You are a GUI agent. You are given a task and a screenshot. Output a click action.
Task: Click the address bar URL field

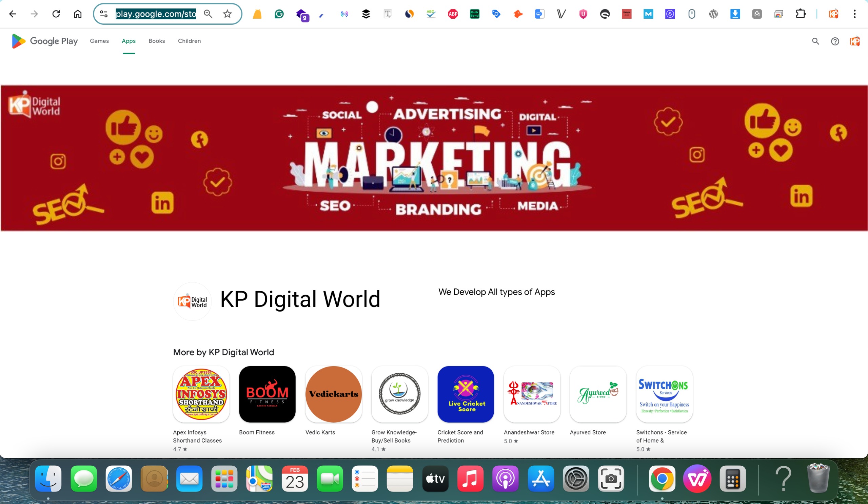pyautogui.click(x=156, y=14)
